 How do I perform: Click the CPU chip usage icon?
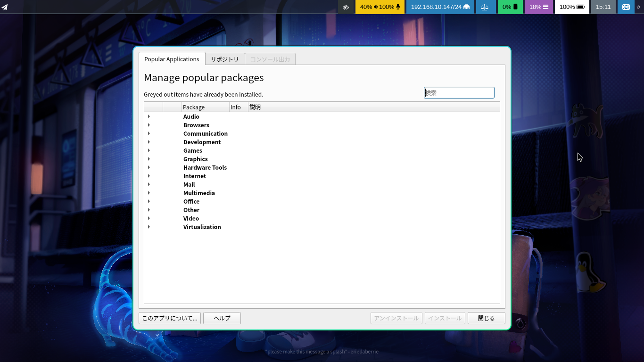(x=515, y=7)
